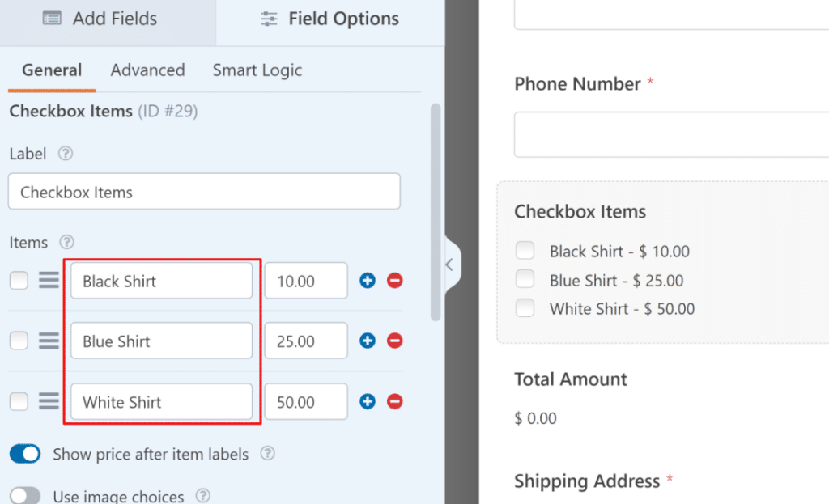Select the General tab
The width and height of the screenshot is (829, 504).
[x=51, y=70]
